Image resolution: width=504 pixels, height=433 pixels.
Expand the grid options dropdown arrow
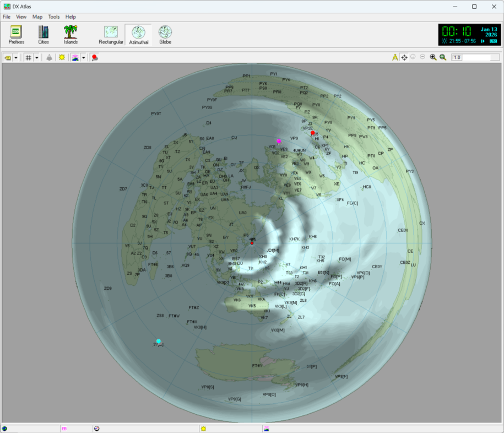[37, 57]
